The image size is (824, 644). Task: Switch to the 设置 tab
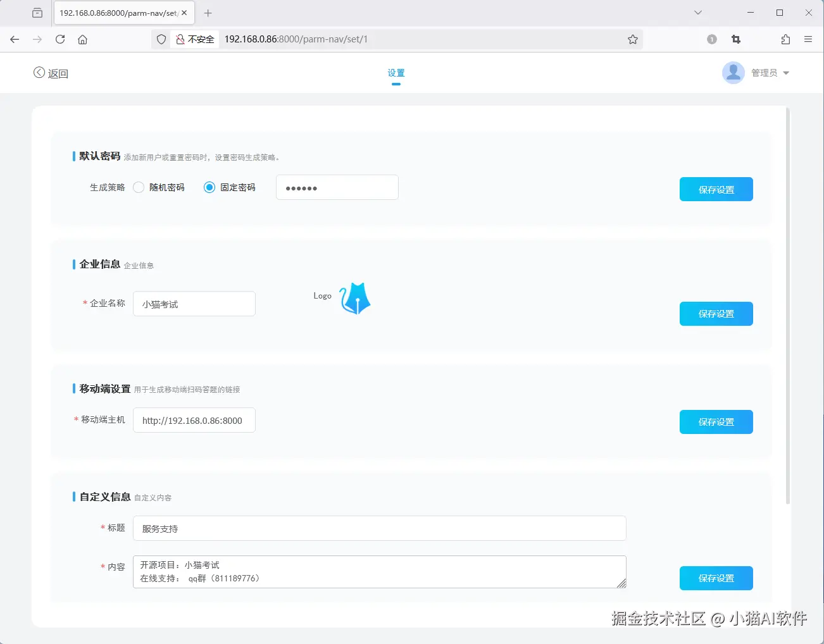(x=396, y=72)
